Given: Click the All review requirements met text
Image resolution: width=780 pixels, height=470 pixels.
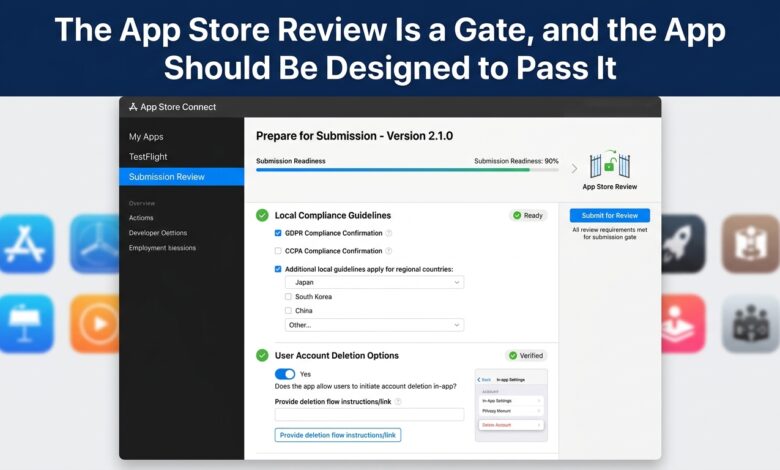Looking at the screenshot, I should click(x=610, y=234).
